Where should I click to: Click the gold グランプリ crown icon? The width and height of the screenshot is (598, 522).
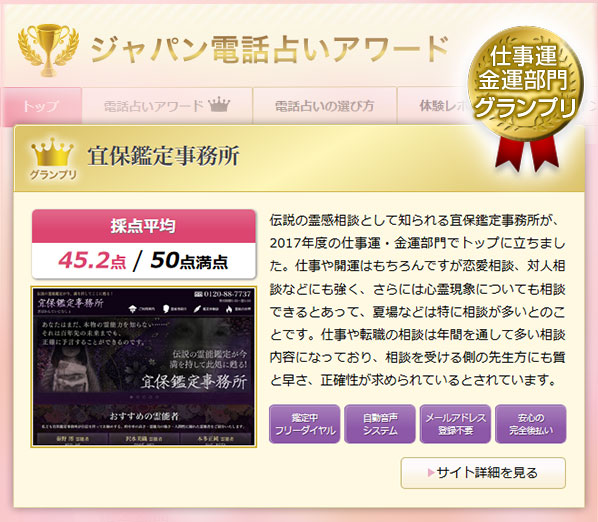click(53, 159)
